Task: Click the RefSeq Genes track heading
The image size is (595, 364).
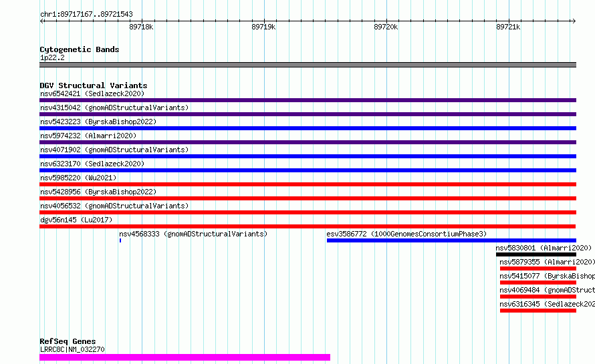Action: click(68, 341)
